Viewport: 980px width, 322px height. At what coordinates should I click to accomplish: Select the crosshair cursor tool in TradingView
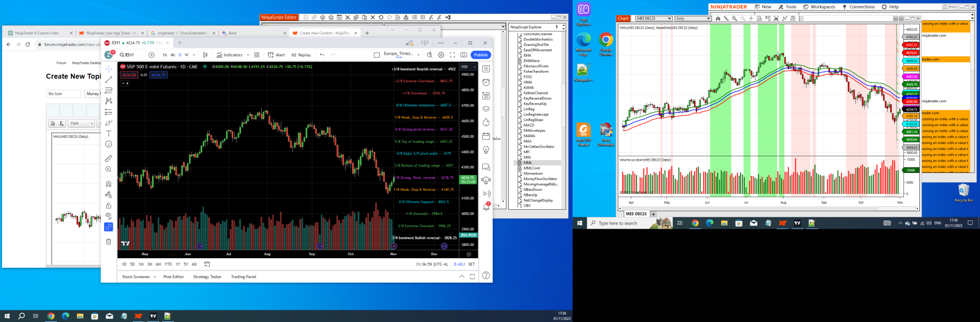pos(109,68)
